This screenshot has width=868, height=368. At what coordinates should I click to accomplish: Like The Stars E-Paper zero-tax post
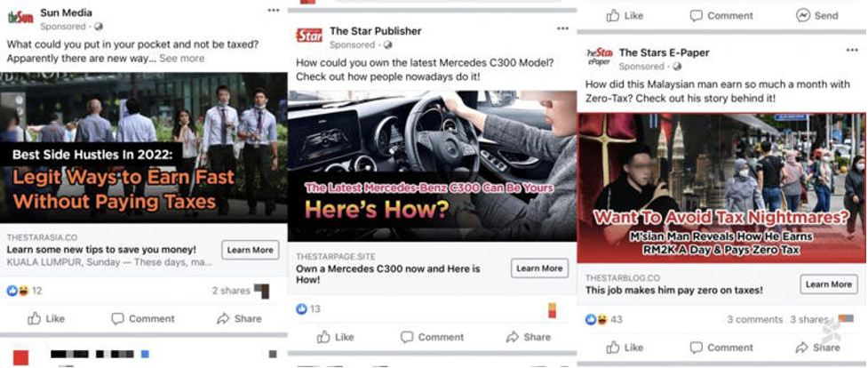pyautogui.click(x=625, y=348)
